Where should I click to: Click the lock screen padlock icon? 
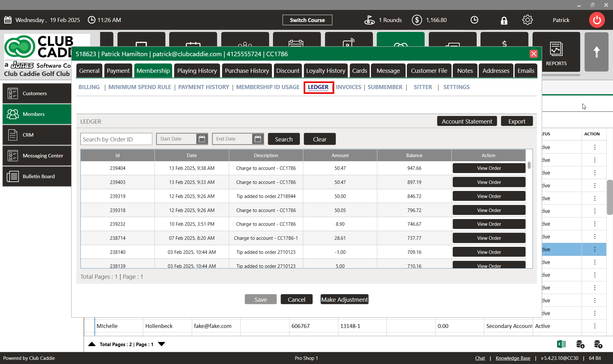click(x=504, y=20)
